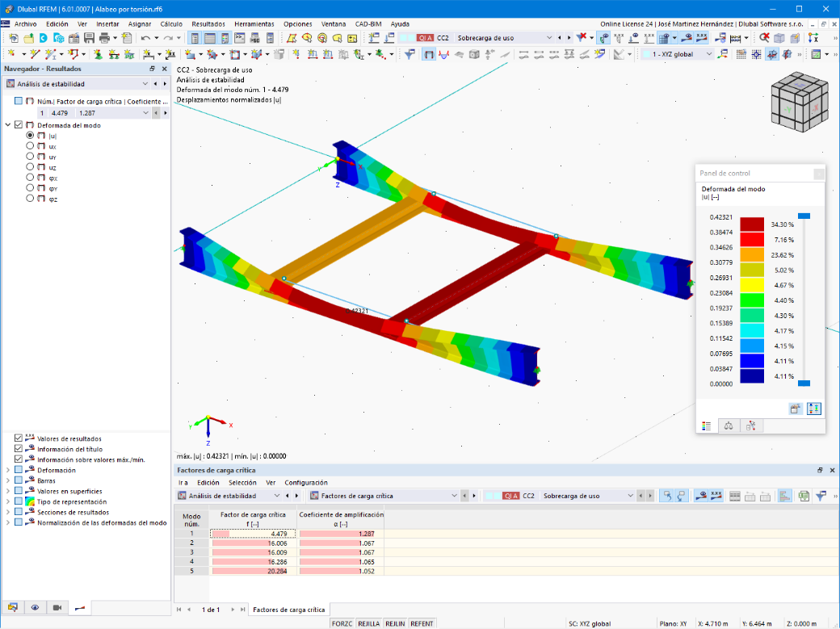Click the Print icon in toolbar
The width and height of the screenshot is (840, 629).
point(104,38)
